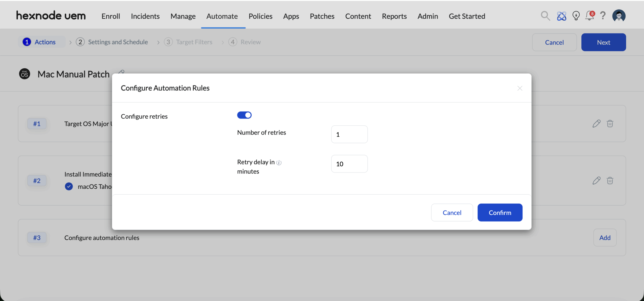Open the Admin menu
The image size is (644, 301).
[x=428, y=16]
